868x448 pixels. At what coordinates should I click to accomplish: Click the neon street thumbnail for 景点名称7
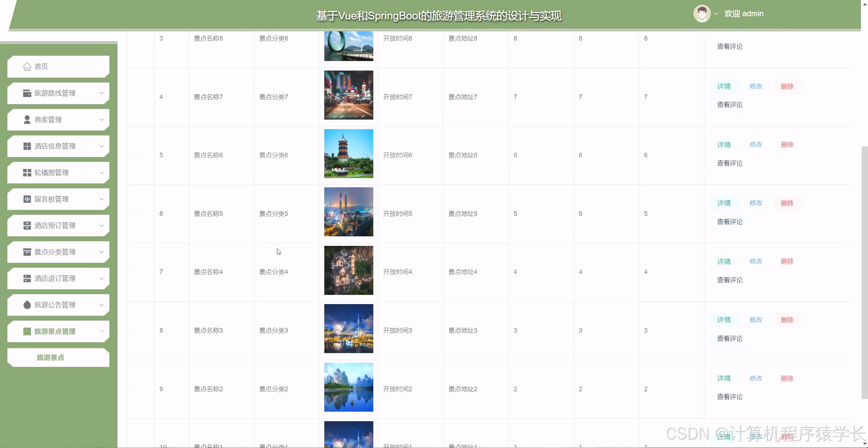point(349,95)
